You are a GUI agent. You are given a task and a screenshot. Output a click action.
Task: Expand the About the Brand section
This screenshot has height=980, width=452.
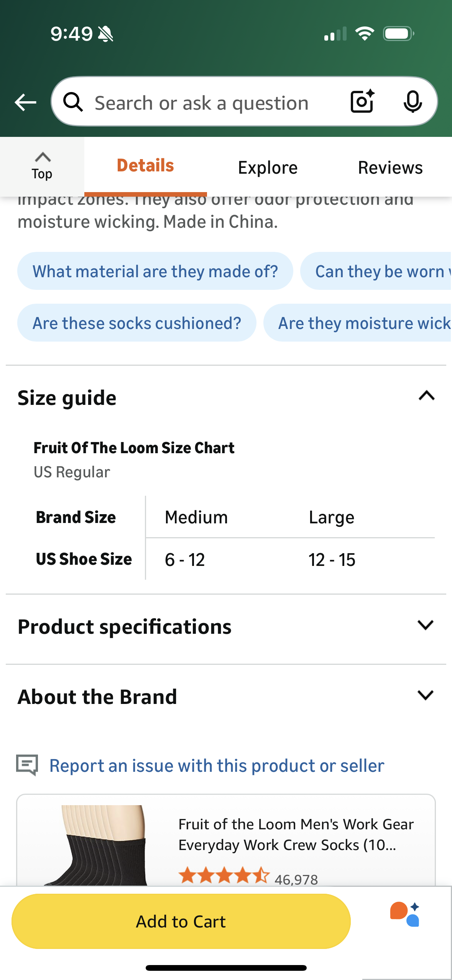pos(425,695)
